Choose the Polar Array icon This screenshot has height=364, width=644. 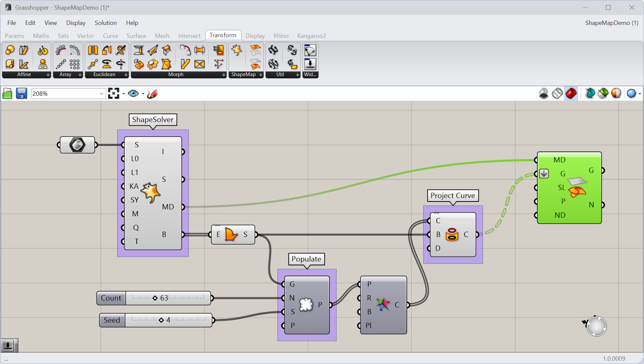click(x=75, y=50)
